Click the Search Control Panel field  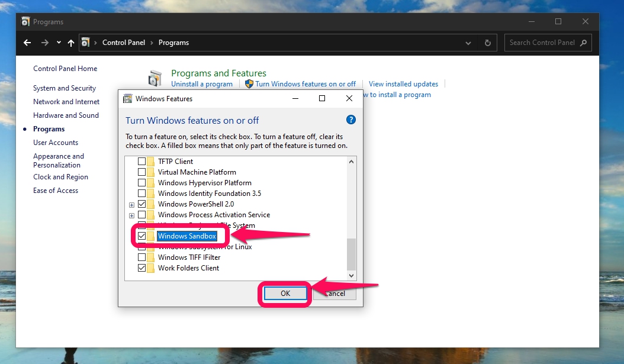point(548,43)
